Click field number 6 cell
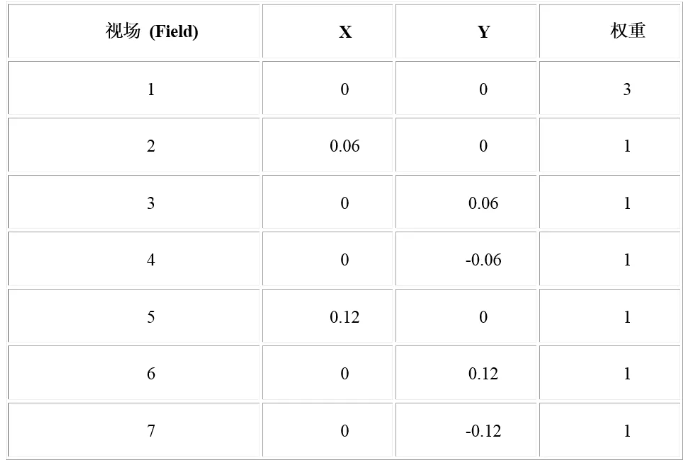 tap(134, 373)
